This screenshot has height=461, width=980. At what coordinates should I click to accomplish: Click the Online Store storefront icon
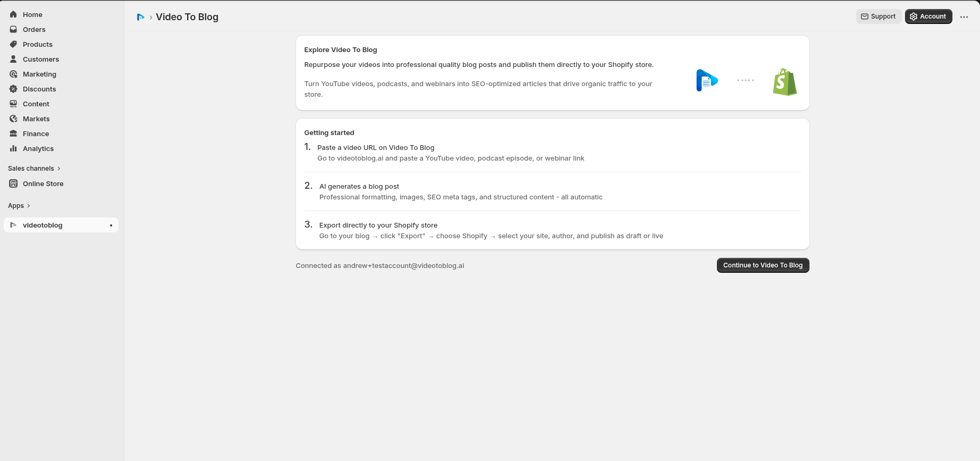[x=13, y=183]
